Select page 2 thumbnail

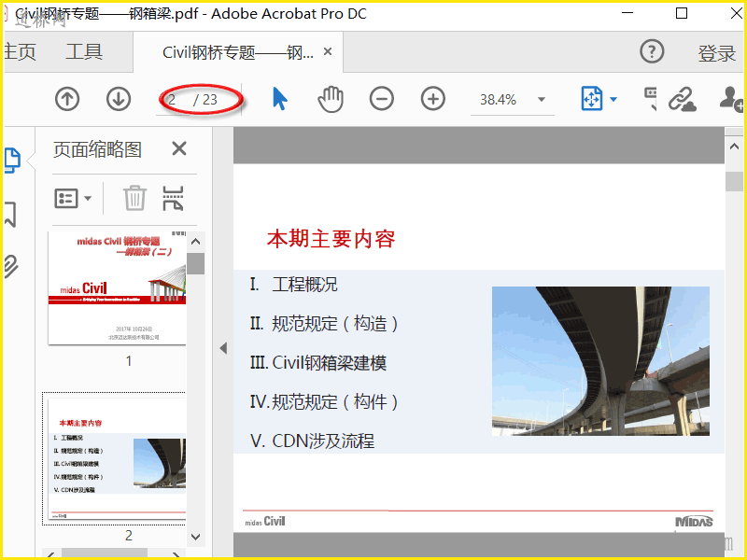118,458
